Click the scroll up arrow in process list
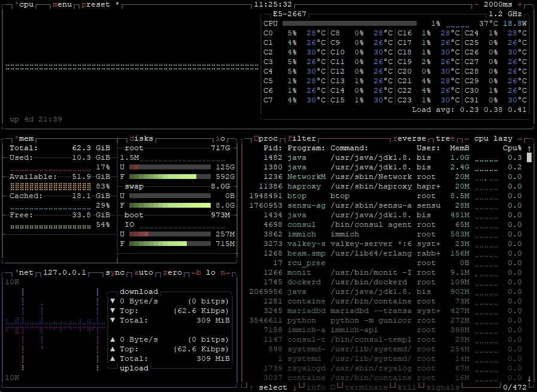 click(x=529, y=148)
